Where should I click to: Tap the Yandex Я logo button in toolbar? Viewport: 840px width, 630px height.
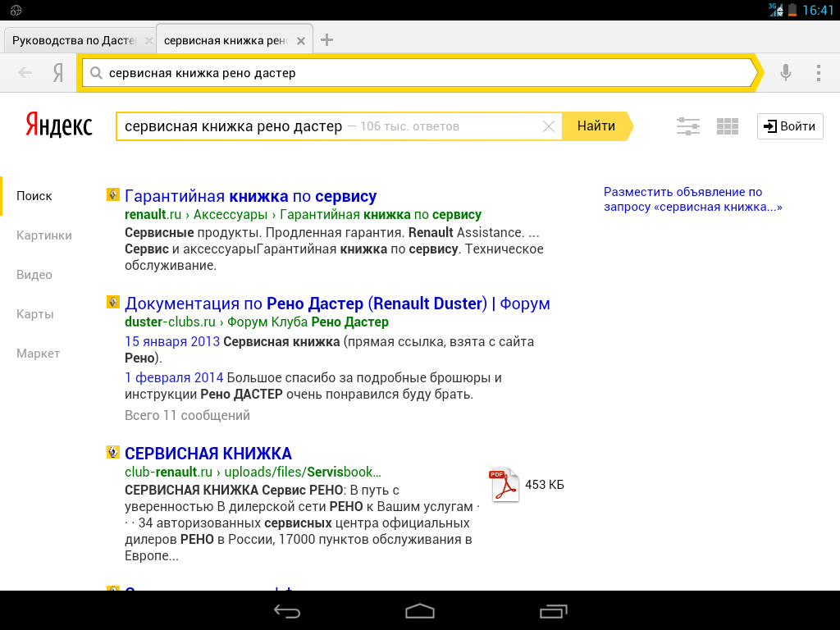tap(58, 72)
